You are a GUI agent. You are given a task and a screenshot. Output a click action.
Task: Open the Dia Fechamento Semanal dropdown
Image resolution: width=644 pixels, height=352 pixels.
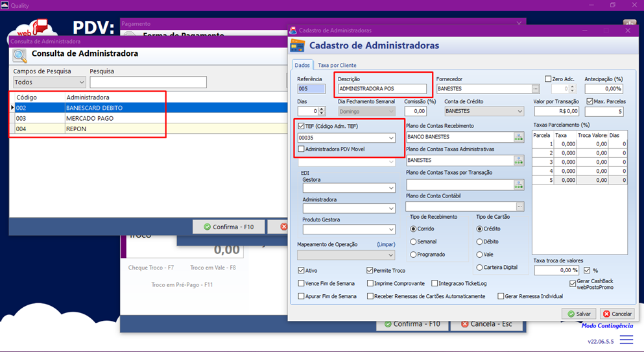point(367,112)
